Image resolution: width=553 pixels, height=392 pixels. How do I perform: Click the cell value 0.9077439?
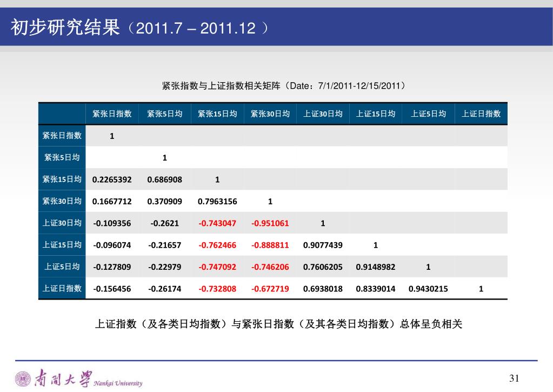tap(323, 245)
